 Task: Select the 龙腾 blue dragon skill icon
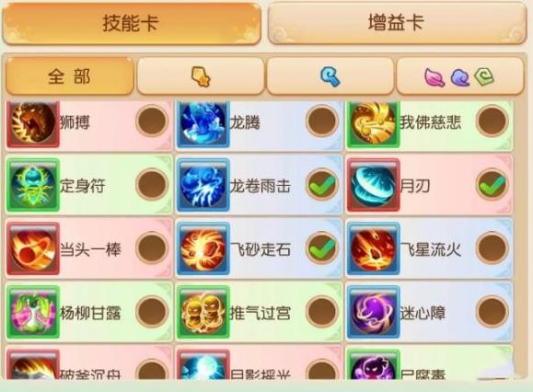point(203,123)
